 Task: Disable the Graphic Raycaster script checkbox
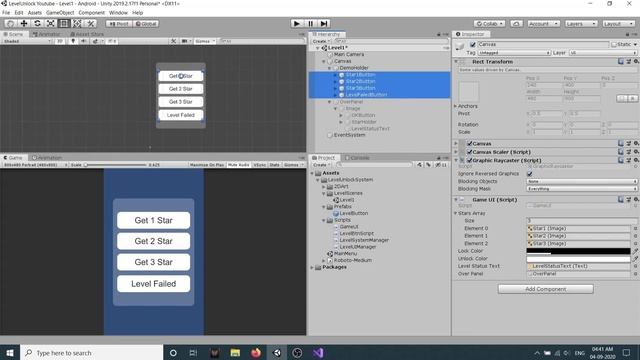(x=469, y=160)
